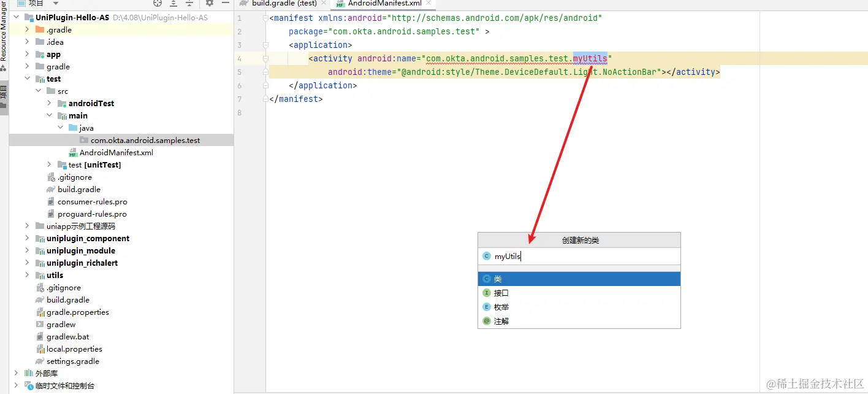Select consumer-rules.pro file

(x=93, y=201)
